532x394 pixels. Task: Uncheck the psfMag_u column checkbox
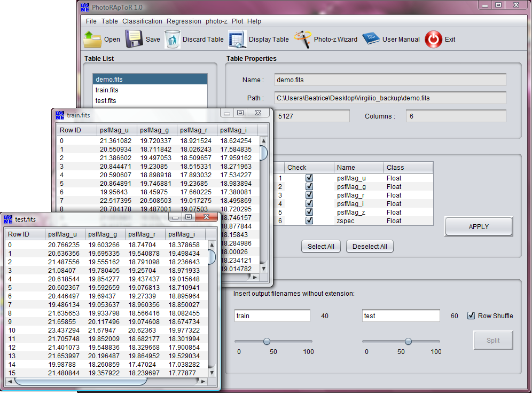309,178
